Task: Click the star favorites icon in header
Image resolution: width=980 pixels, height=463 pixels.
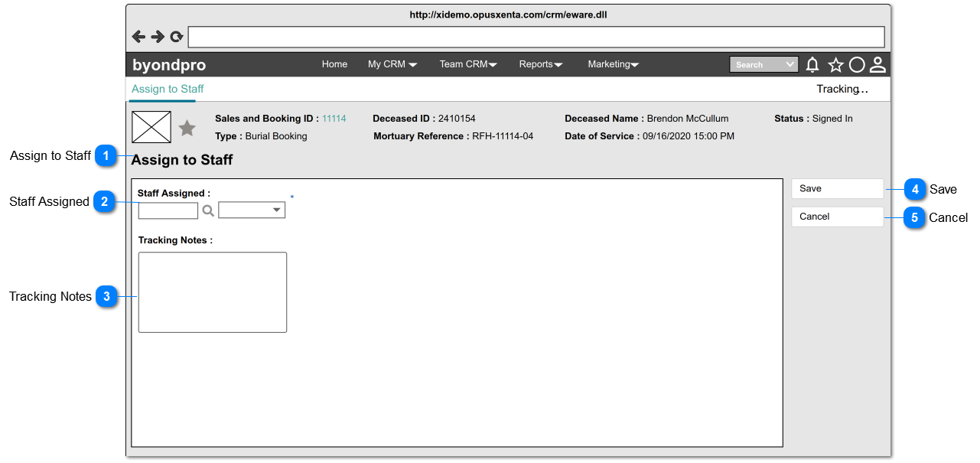Action: click(x=835, y=65)
